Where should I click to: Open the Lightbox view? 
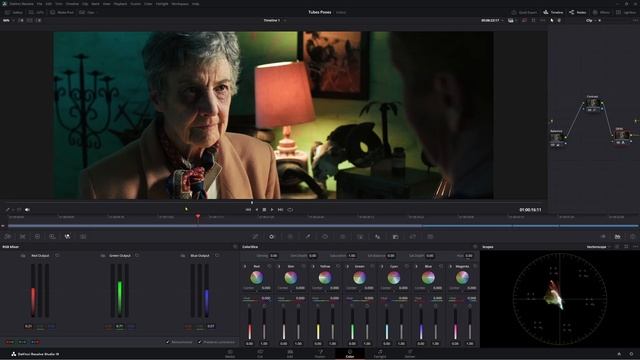click(x=627, y=12)
